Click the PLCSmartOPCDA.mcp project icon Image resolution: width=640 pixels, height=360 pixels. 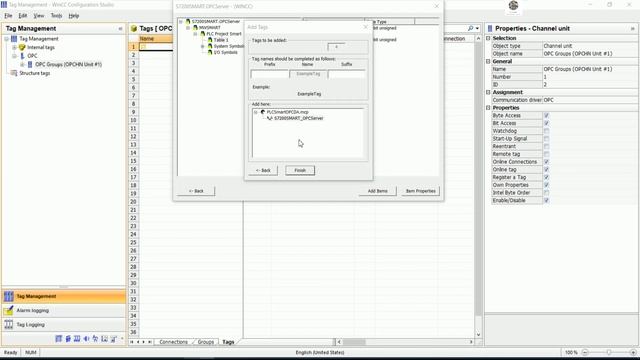(263, 112)
